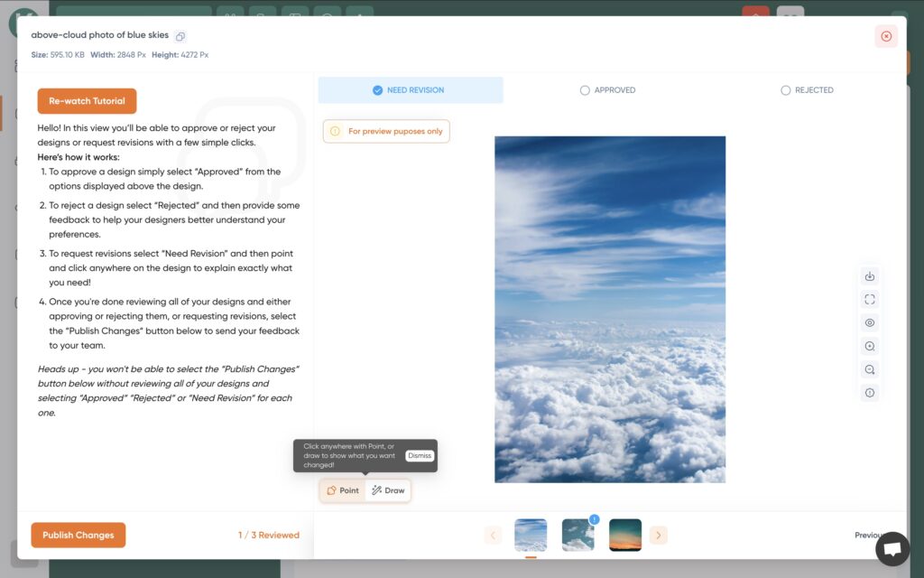
Task: Click the Re-watch Tutorial button
Action: pos(87,101)
